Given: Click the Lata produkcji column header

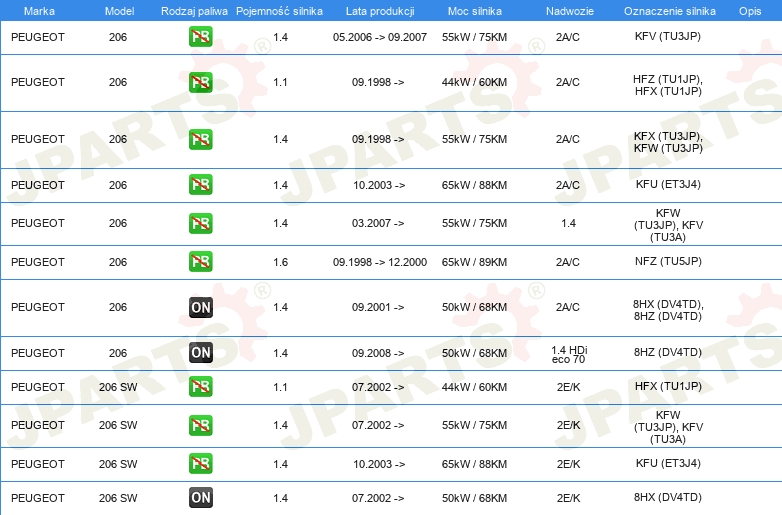Looking at the screenshot, I should click(x=378, y=11).
